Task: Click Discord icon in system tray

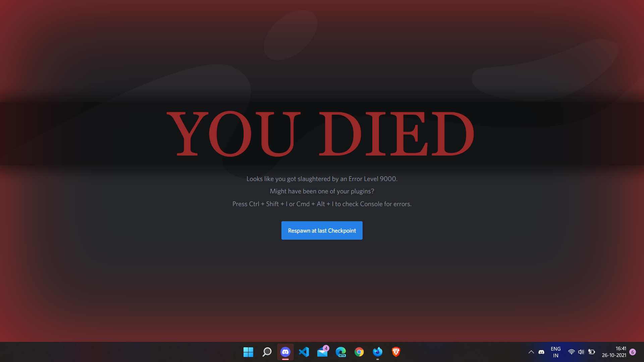Action: tap(541, 352)
